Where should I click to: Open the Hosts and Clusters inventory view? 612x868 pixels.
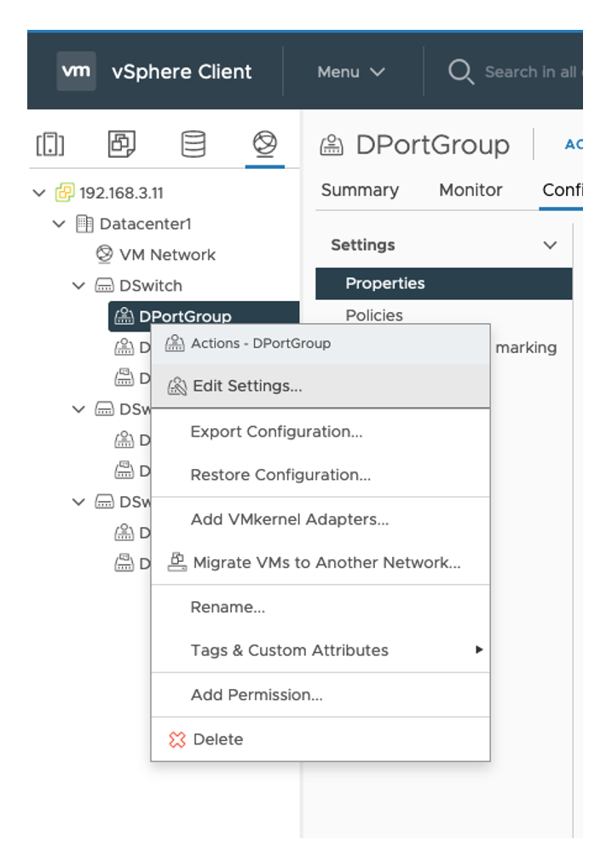pos(49,144)
